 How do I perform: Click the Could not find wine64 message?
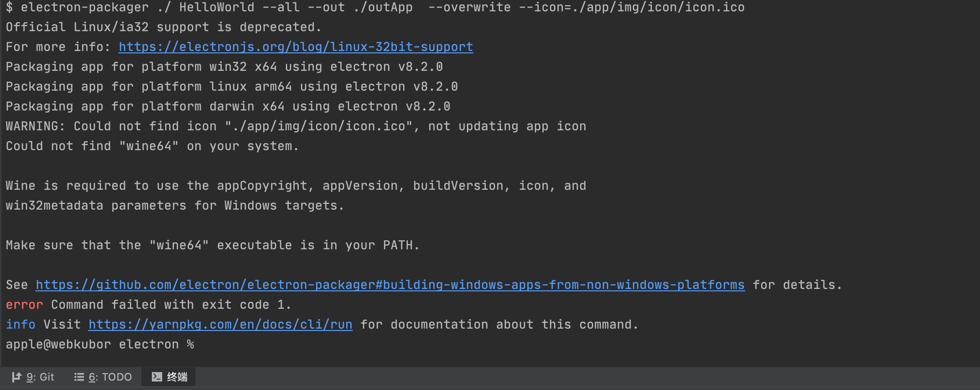(152, 146)
